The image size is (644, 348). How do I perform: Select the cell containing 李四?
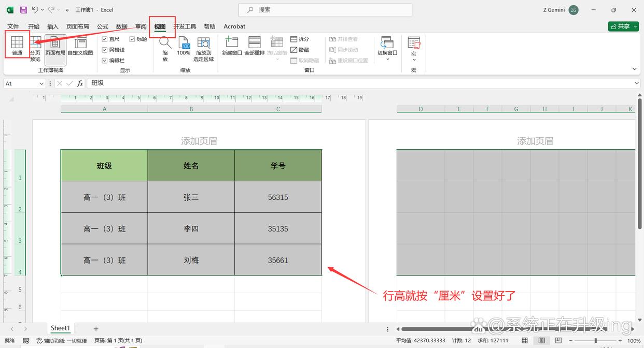(x=191, y=229)
